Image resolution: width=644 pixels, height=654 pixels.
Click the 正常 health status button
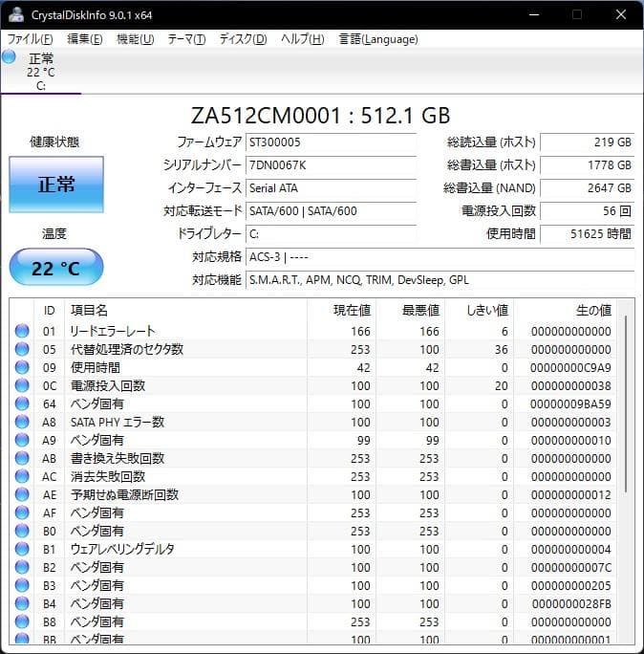56,185
